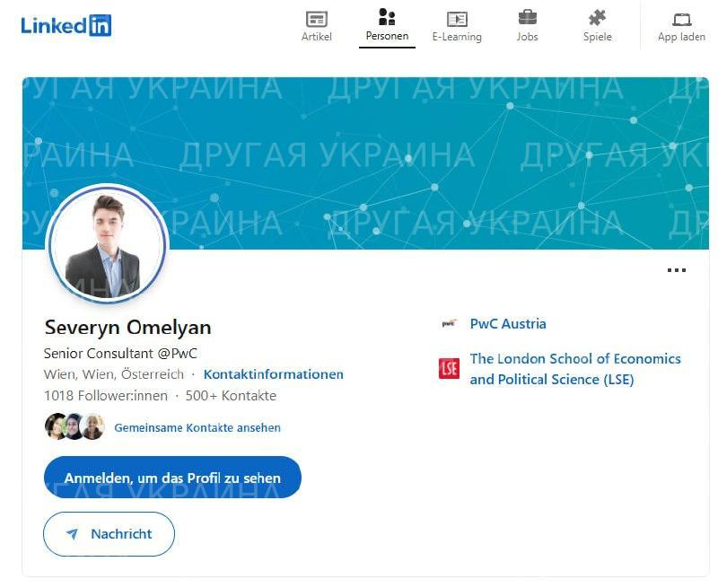Open Kontaktinformationen link

[274, 374]
